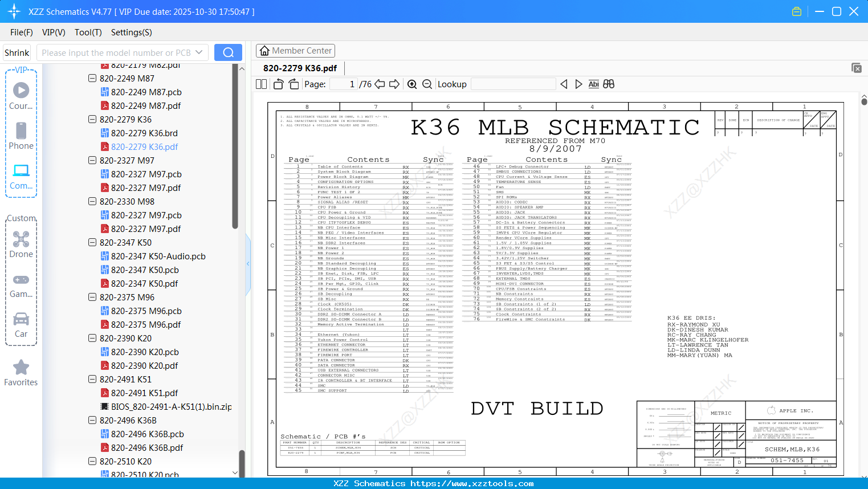Rotate the page clockwise
Viewport: 868px width, 489px height.
point(294,84)
